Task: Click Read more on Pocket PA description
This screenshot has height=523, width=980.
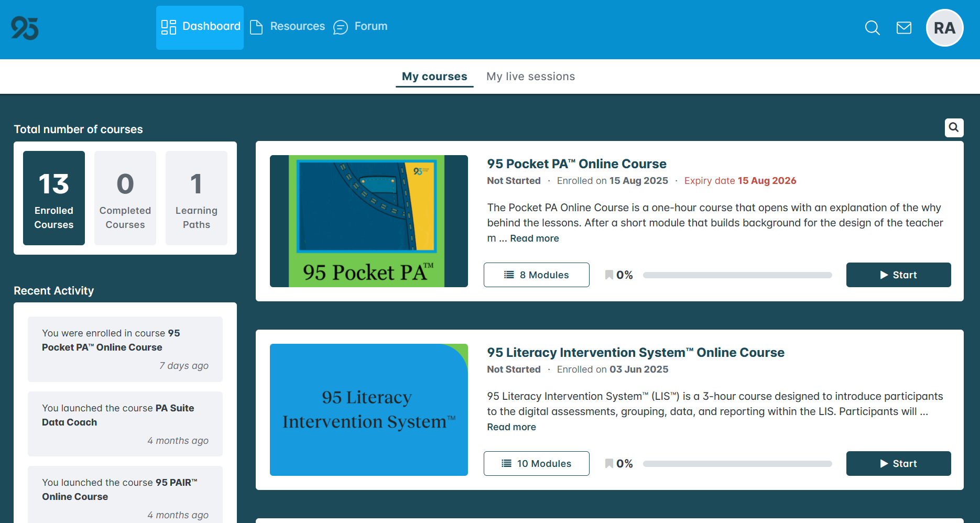Action: (535, 238)
